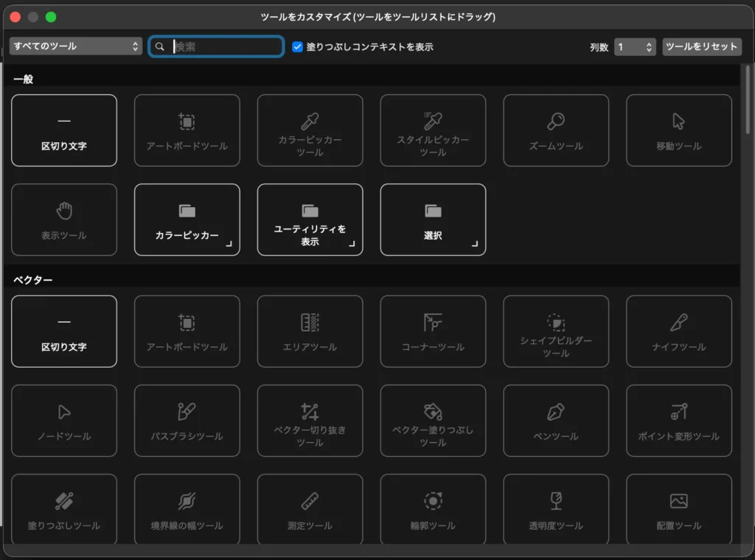Click the ズームツール magnifier icon

[x=556, y=122]
